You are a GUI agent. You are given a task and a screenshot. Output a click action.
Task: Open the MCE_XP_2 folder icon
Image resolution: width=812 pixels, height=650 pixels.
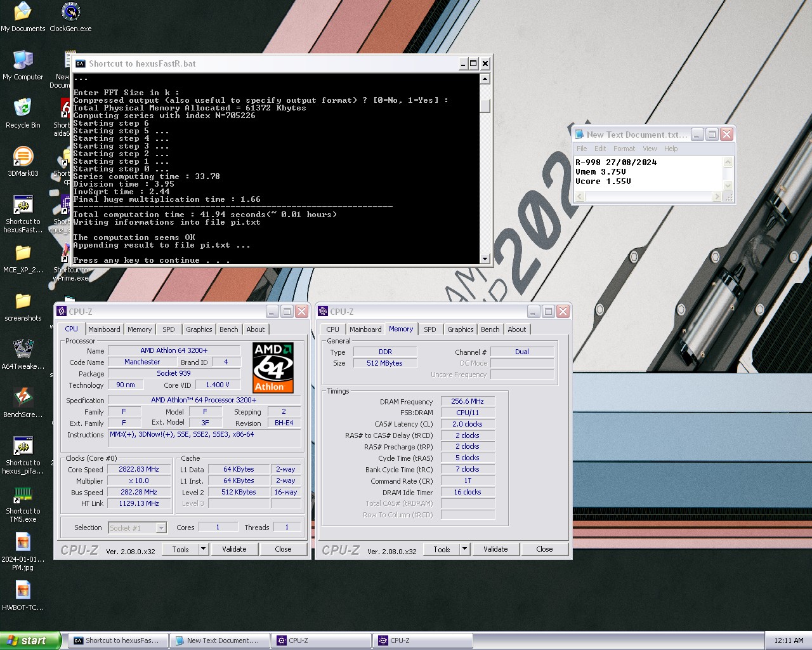[23, 258]
